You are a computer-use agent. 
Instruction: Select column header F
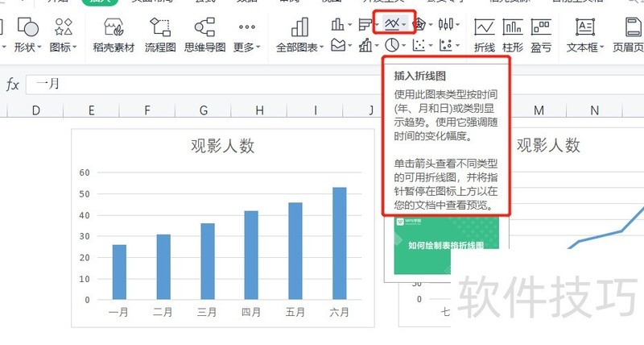point(147,110)
